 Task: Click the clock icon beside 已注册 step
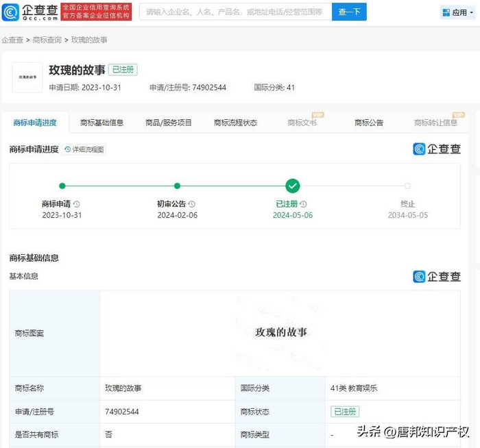coord(303,204)
